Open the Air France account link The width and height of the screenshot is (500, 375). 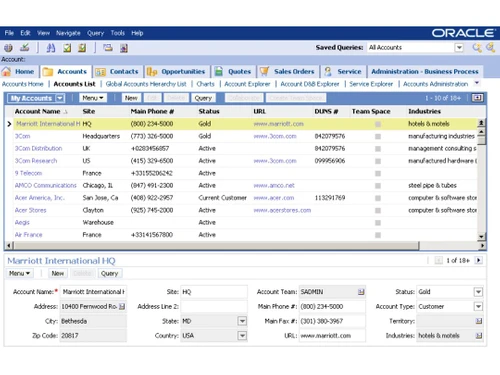(28, 235)
